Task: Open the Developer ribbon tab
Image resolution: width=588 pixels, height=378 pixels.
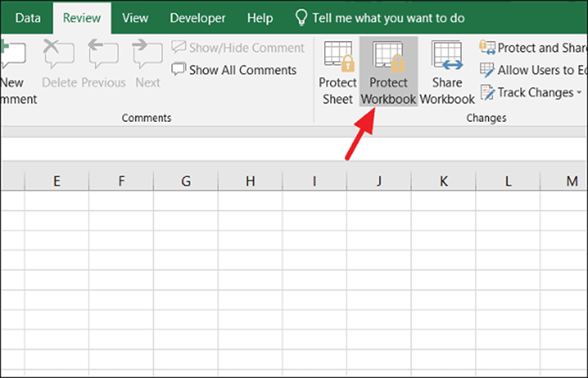Action: point(197,18)
